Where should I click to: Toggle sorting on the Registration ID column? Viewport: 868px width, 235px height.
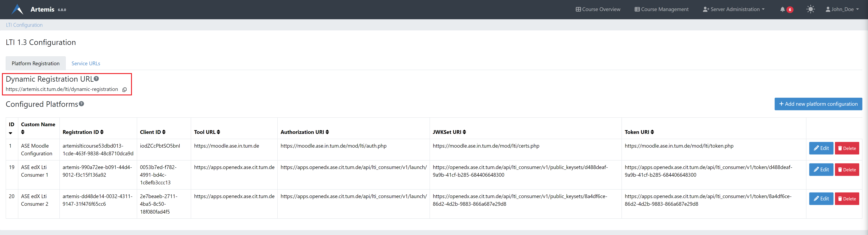coord(102,132)
